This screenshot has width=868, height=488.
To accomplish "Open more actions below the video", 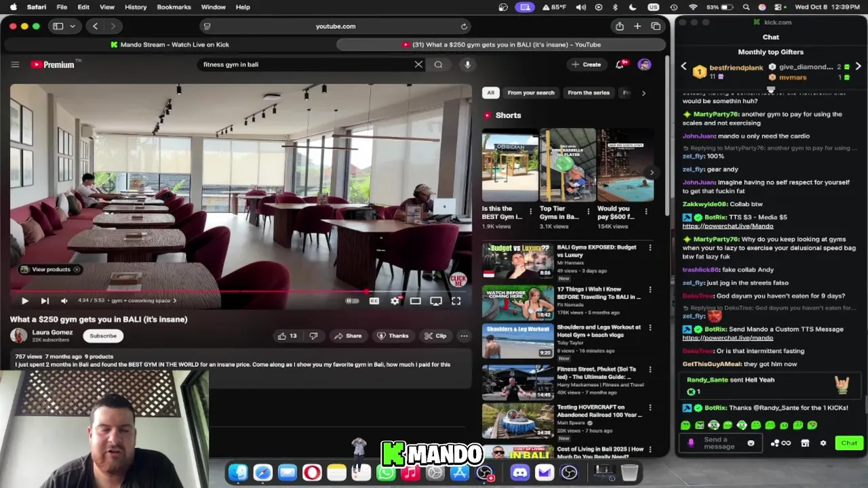I will click(464, 335).
